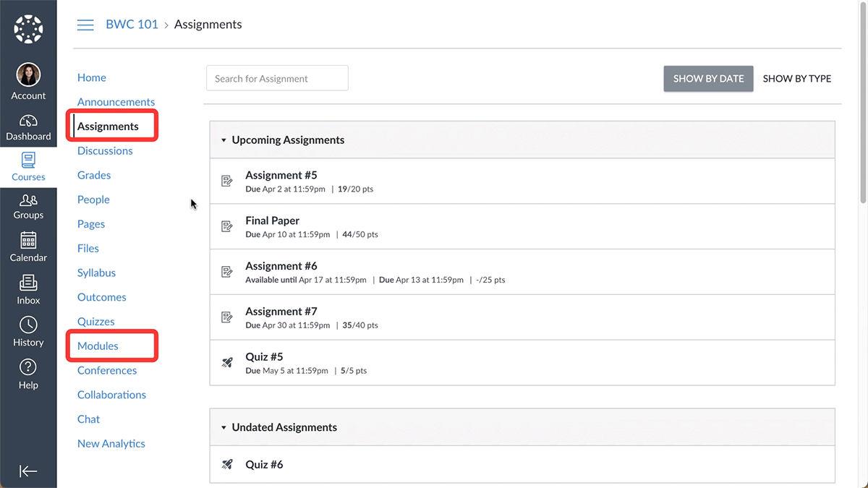Open the hamburger navigation menu
The width and height of the screenshot is (868, 488).
85,24
